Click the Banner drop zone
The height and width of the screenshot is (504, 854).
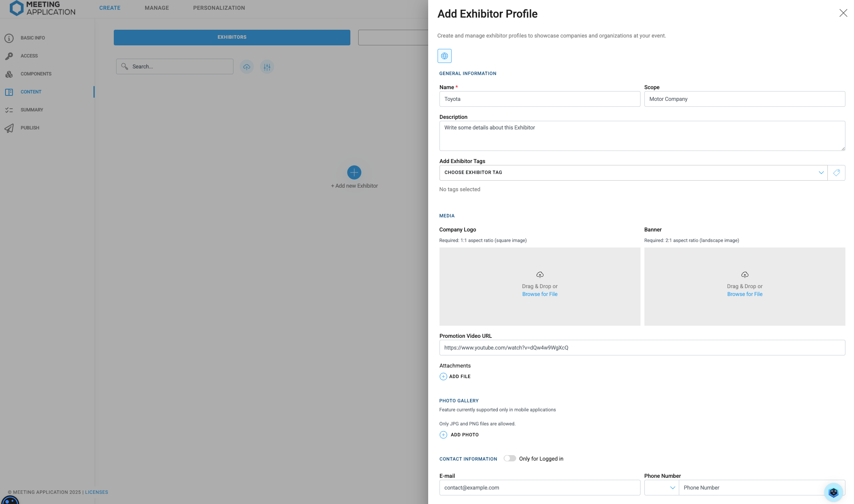click(x=745, y=287)
